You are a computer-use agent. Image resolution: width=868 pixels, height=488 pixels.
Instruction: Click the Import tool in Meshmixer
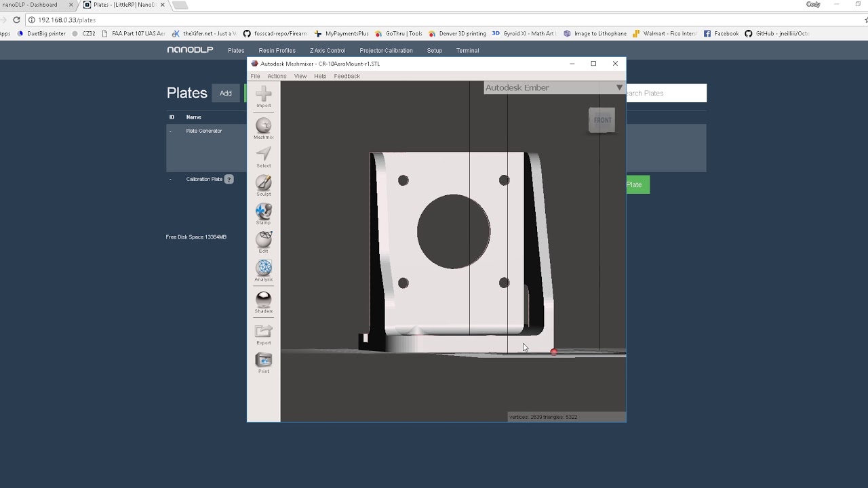264,96
